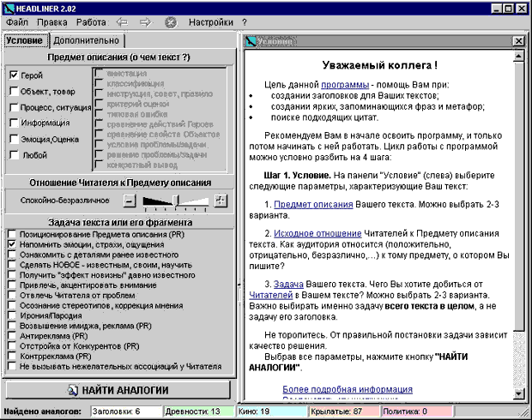This screenshot has width=532, height=420.
Task: Click the Заголовки: 6 status field
Action: click(x=126, y=411)
